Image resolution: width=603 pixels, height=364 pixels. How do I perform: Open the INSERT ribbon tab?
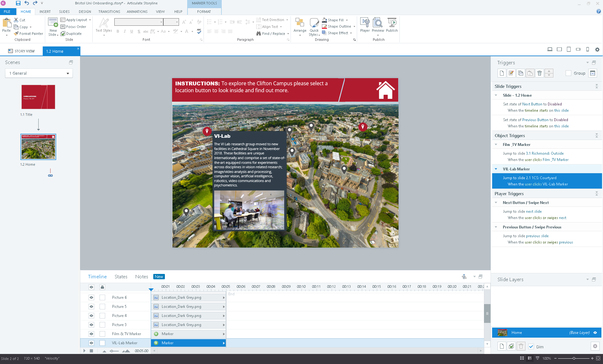pos(45,12)
